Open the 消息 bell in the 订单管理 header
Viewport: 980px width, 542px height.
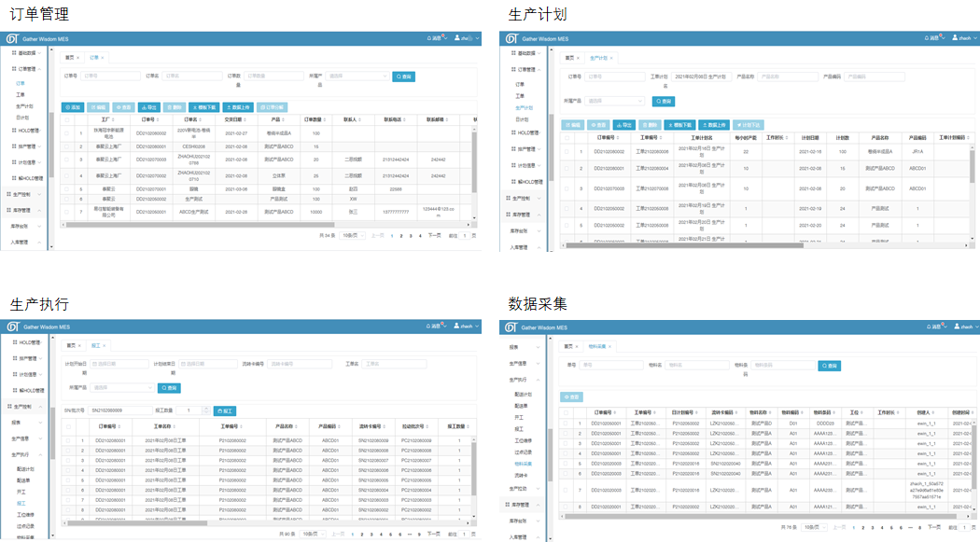(x=436, y=38)
